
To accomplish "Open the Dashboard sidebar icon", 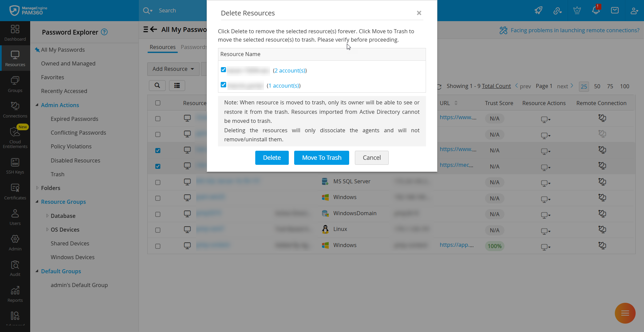I will point(15,33).
